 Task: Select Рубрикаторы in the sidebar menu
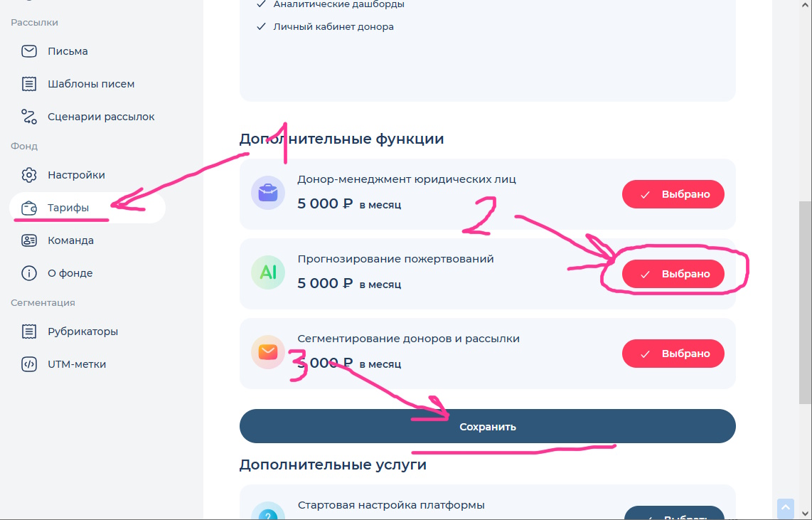(84, 331)
